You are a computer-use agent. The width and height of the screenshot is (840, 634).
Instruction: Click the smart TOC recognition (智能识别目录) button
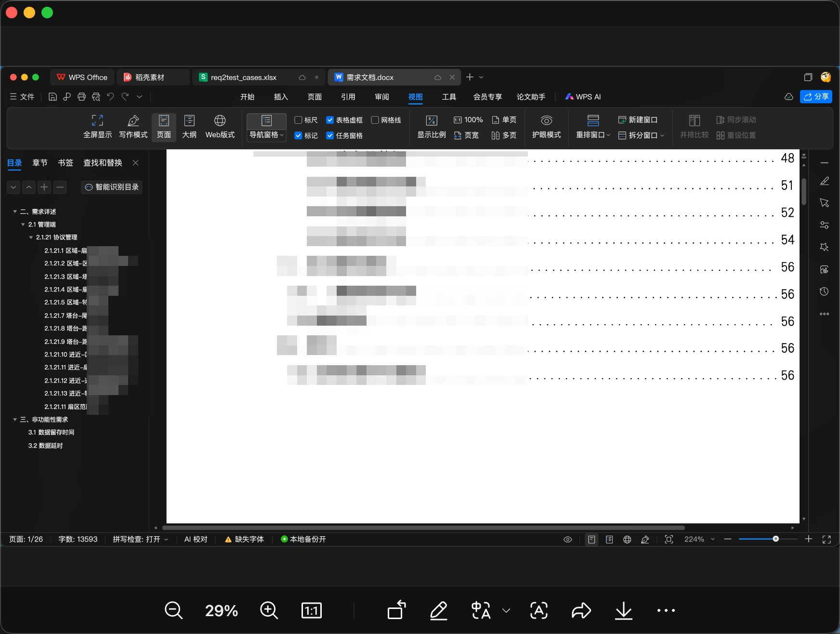coord(112,187)
